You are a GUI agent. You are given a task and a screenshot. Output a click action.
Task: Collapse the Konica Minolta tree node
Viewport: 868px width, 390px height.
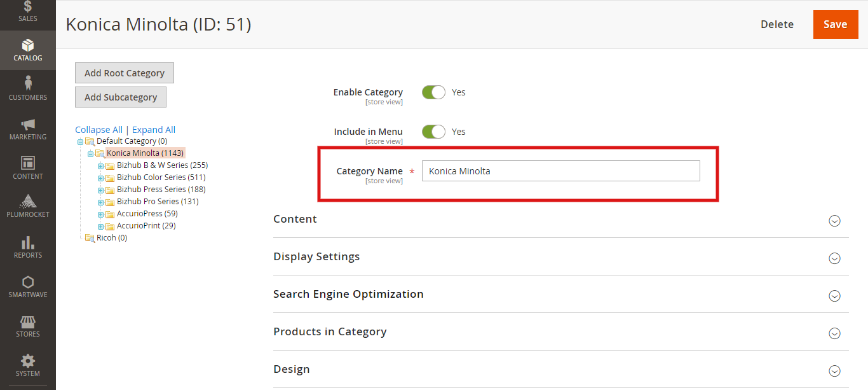pos(90,153)
